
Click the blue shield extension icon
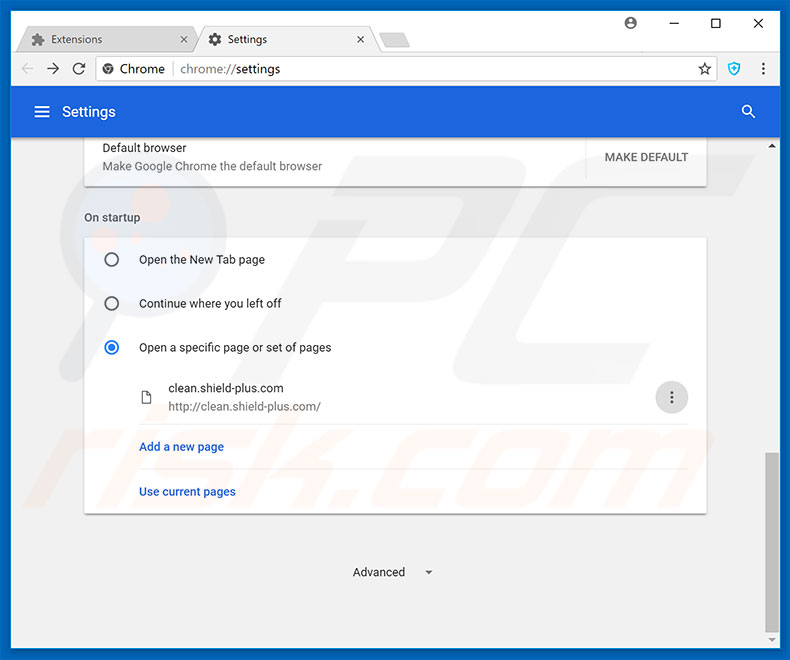[x=734, y=69]
